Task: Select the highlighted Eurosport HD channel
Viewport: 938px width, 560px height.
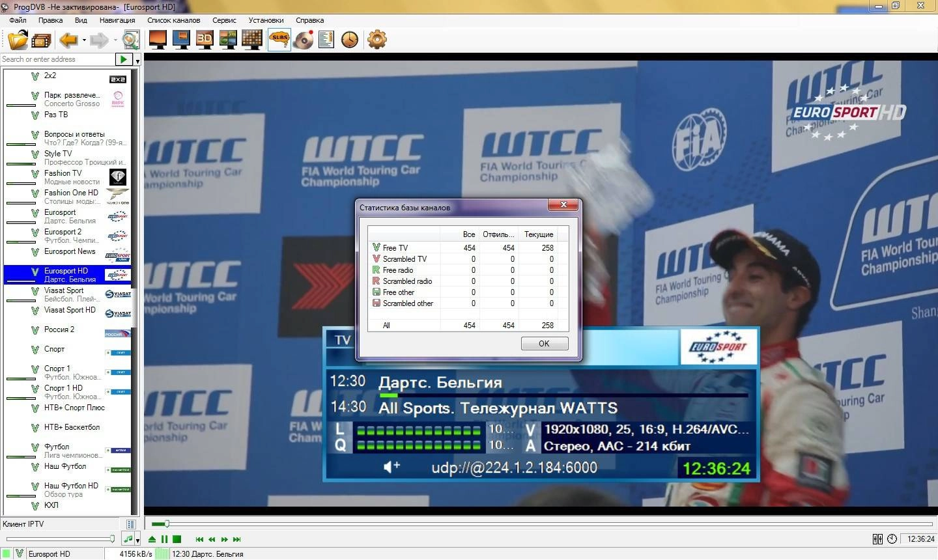Action: click(x=68, y=275)
